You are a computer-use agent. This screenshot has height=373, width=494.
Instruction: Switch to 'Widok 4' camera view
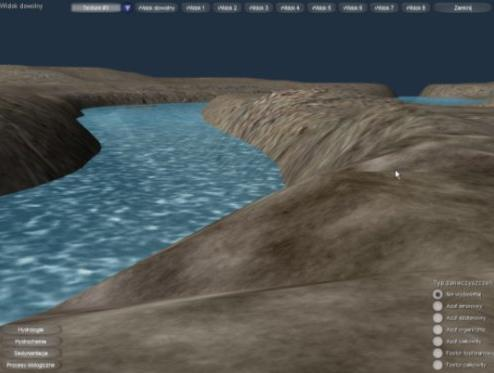click(290, 8)
